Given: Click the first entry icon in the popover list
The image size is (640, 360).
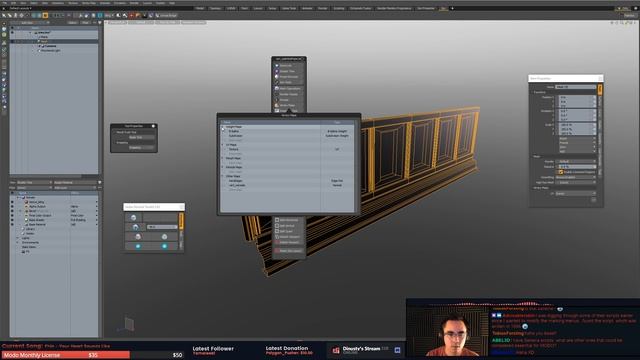Looking at the screenshot, I should [277, 65].
